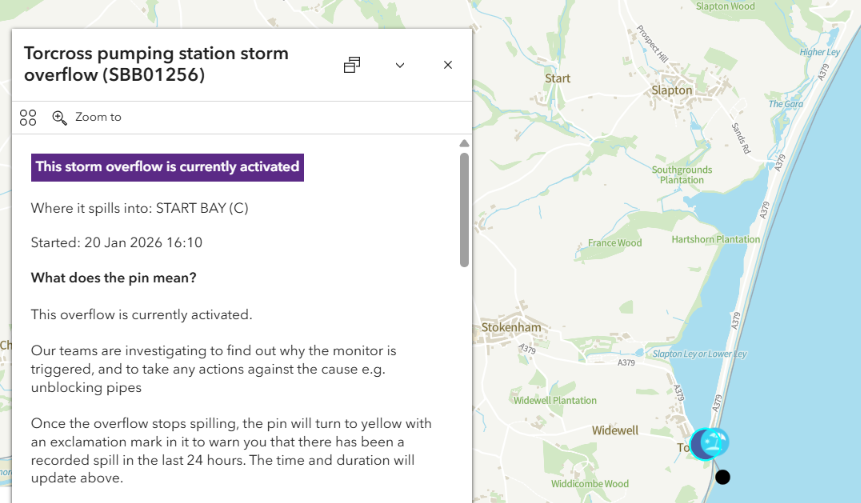Click the Zoom to magnifier icon

point(60,117)
